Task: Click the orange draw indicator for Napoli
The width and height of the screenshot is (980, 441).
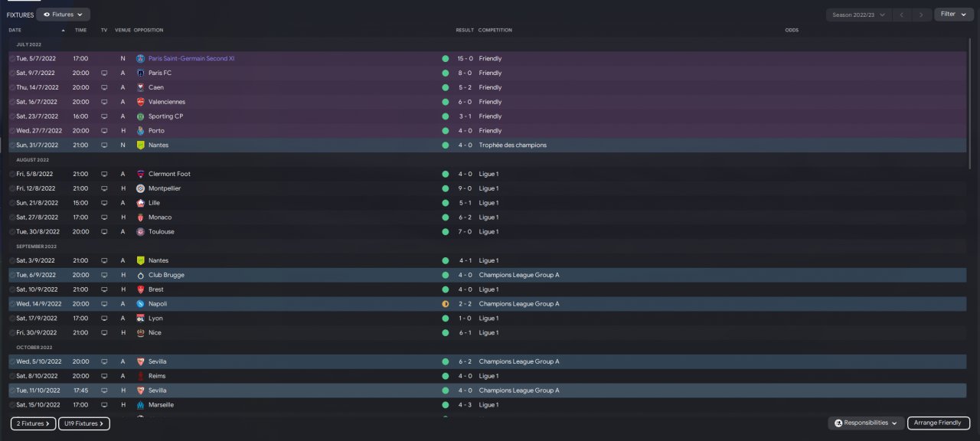Action: tap(445, 304)
